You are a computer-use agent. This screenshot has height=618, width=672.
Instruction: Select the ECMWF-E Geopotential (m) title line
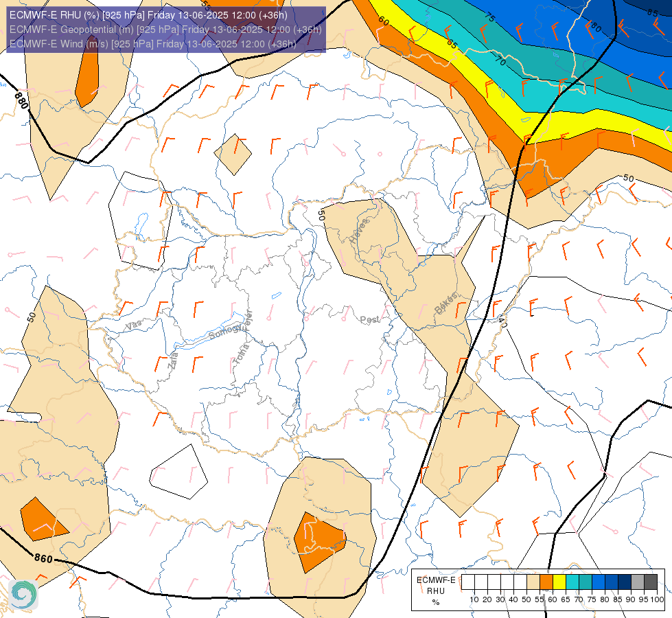(165, 30)
